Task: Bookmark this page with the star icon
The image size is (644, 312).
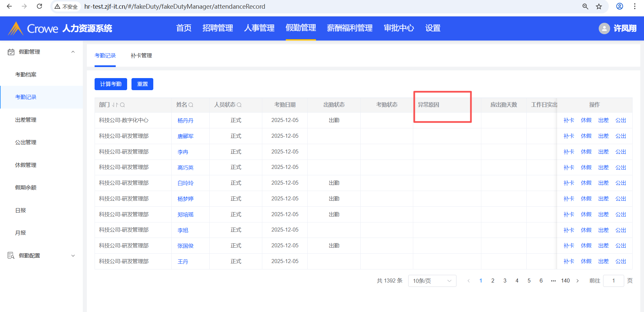Action: tap(599, 6)
